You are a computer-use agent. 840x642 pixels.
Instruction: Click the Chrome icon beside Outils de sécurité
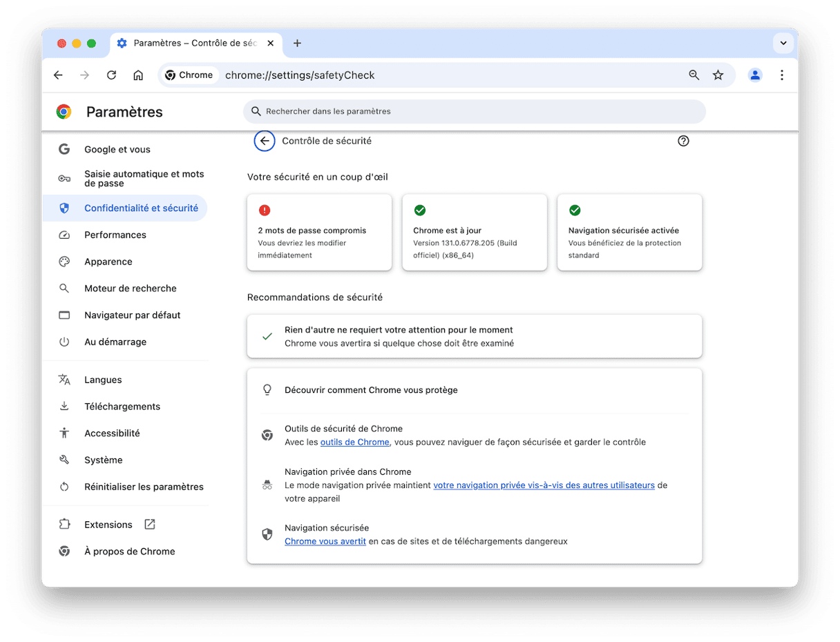267,435
